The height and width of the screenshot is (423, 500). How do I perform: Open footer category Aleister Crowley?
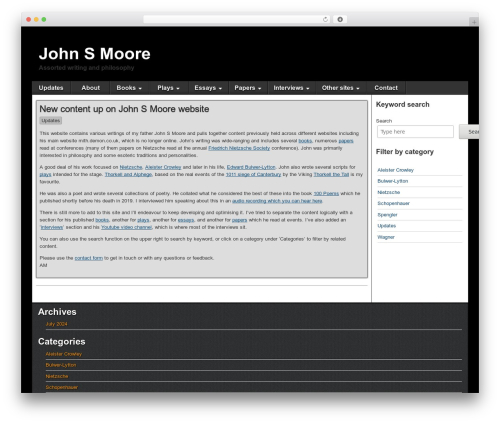[64, 354]
